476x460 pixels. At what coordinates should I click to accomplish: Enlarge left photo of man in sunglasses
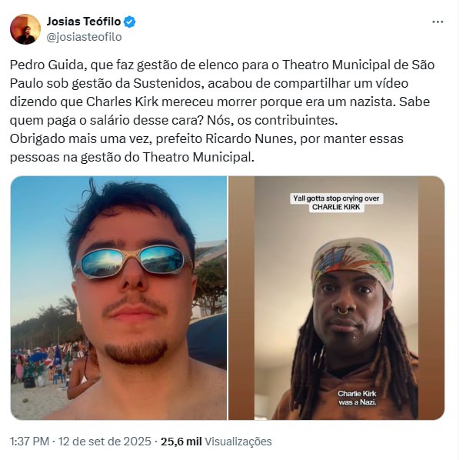coord(118,298)
